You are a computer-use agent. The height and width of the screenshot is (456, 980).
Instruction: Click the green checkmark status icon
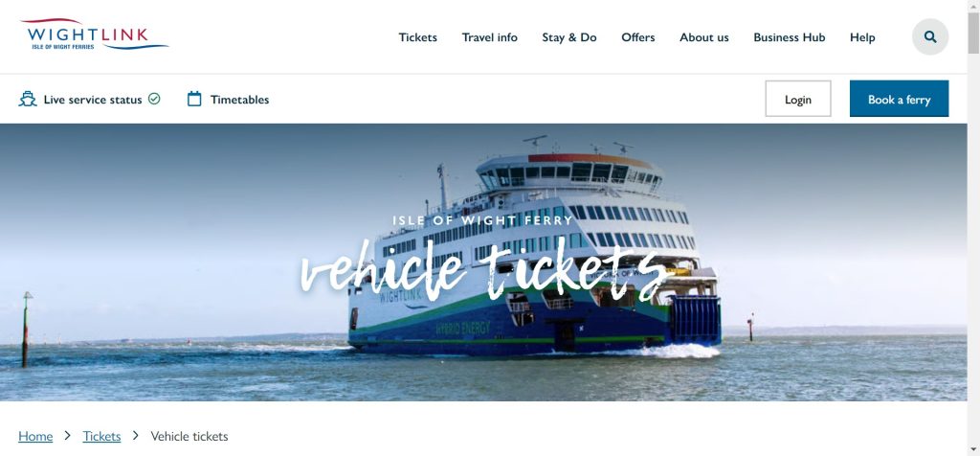[154, 99]
